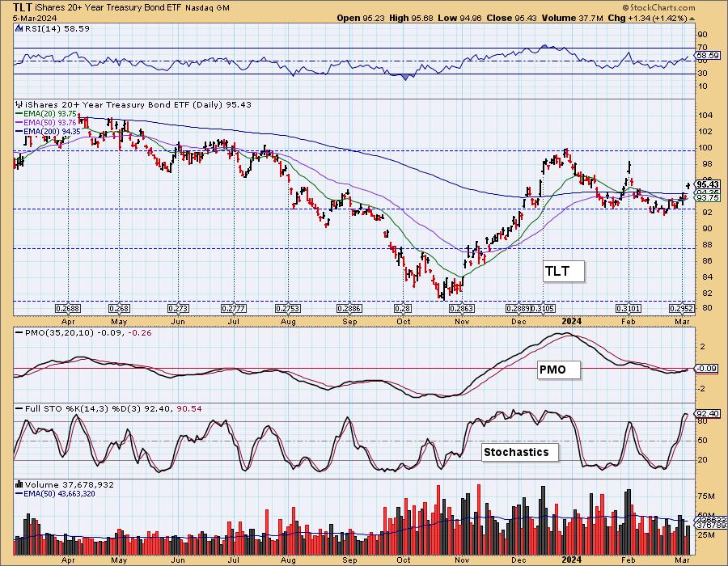Click the TLT annotation box on the price chart

[563, 271]
